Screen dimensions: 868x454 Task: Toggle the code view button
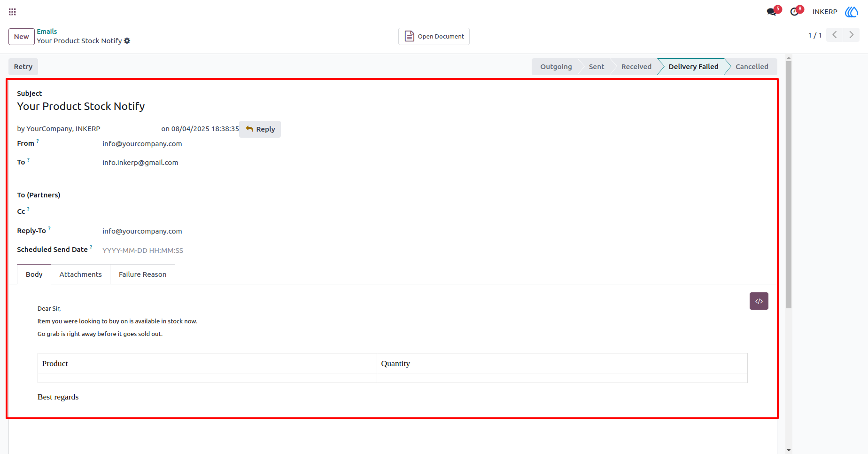coord(759,301)
